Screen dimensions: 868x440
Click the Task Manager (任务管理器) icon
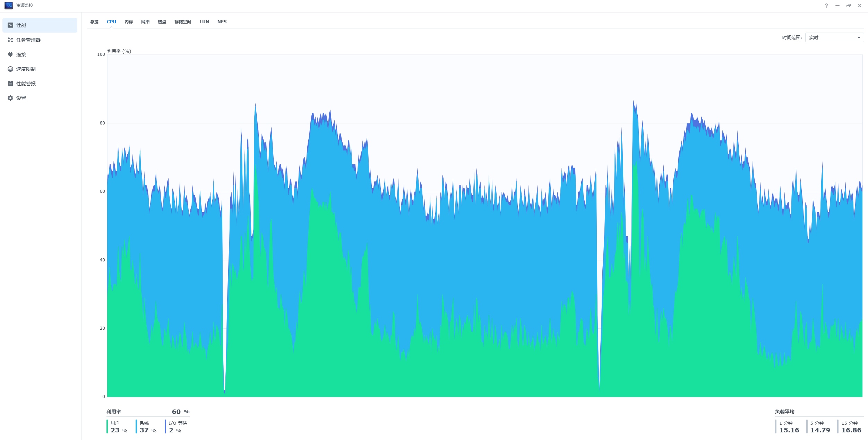click(10, 40)
